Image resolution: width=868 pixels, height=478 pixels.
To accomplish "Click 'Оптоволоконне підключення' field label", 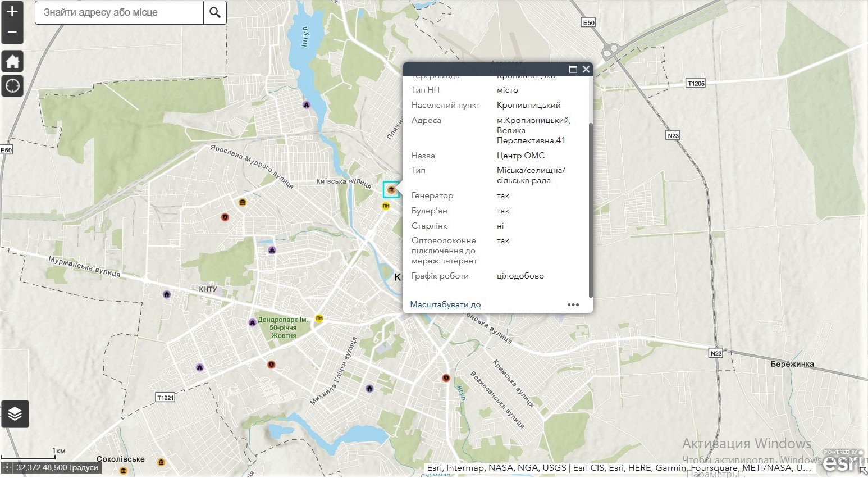I will point(444,251).
